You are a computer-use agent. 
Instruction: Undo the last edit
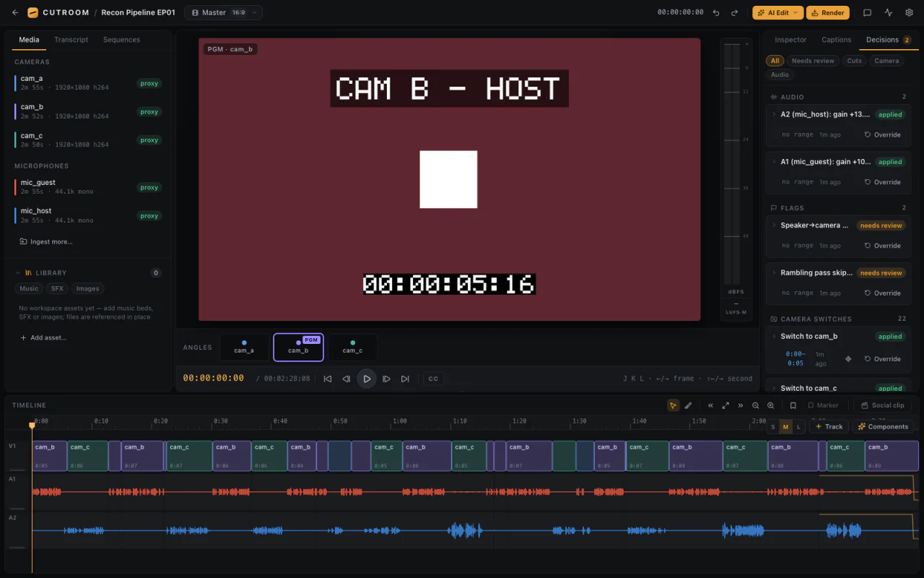716,12
